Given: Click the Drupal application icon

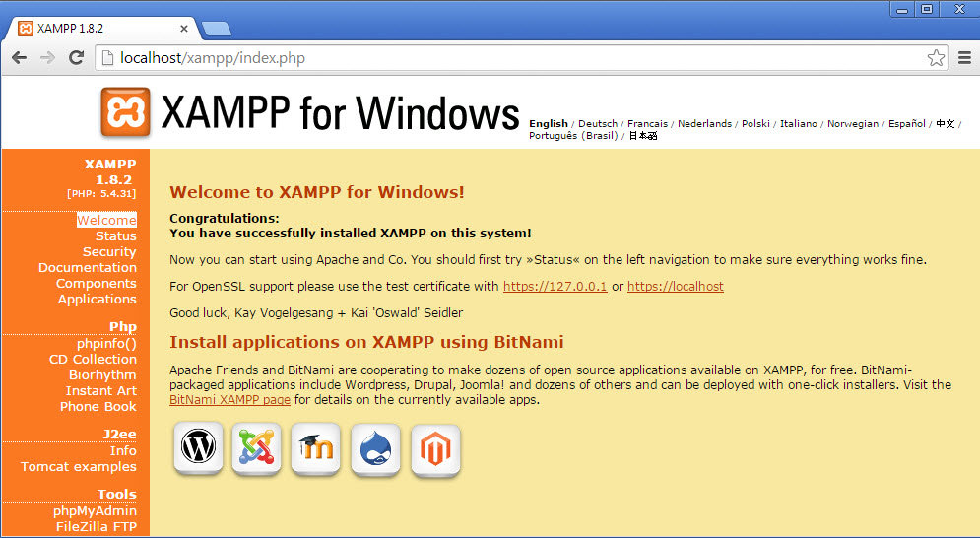Looking at the screenshot, I should (375, 448).
